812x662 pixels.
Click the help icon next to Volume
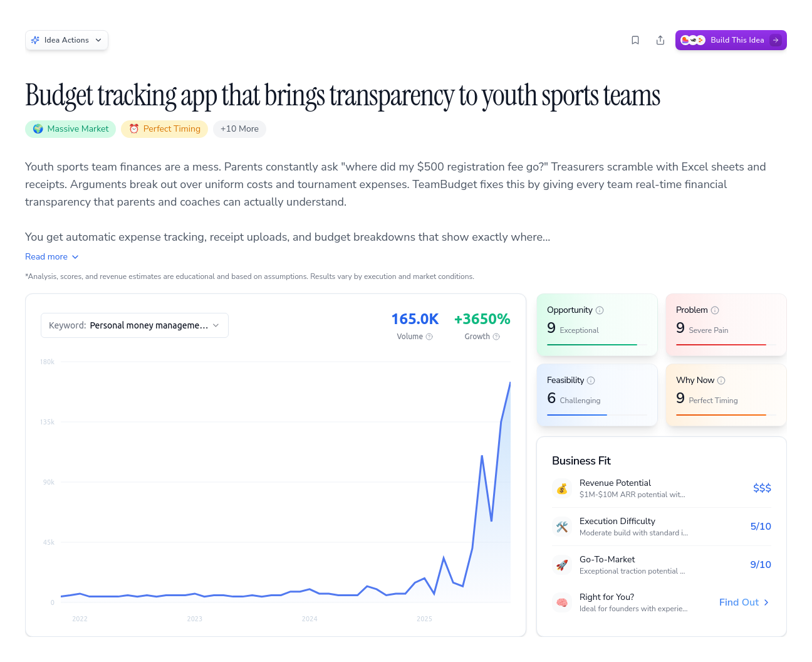click(x=429, y=337)
